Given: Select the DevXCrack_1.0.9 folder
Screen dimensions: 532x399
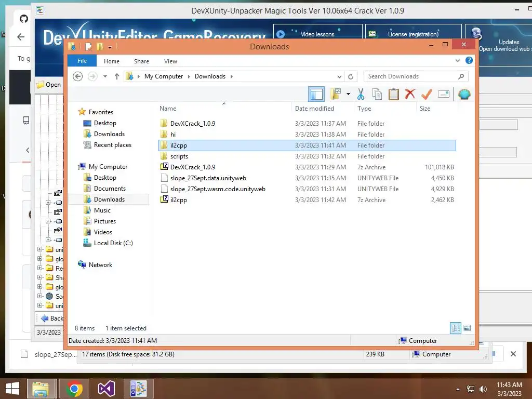Looking at the screenshot, I should [x=192, y=124].
